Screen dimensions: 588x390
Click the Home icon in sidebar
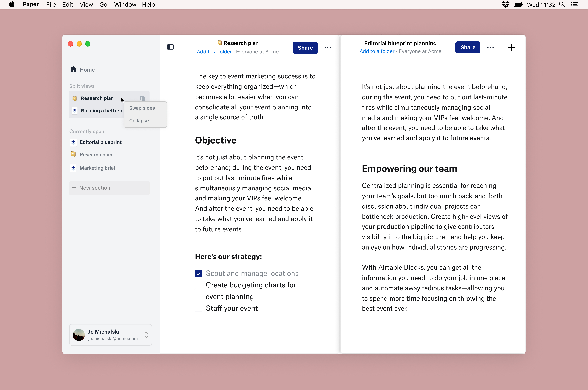pyautogui.click(x=73, y=69)
